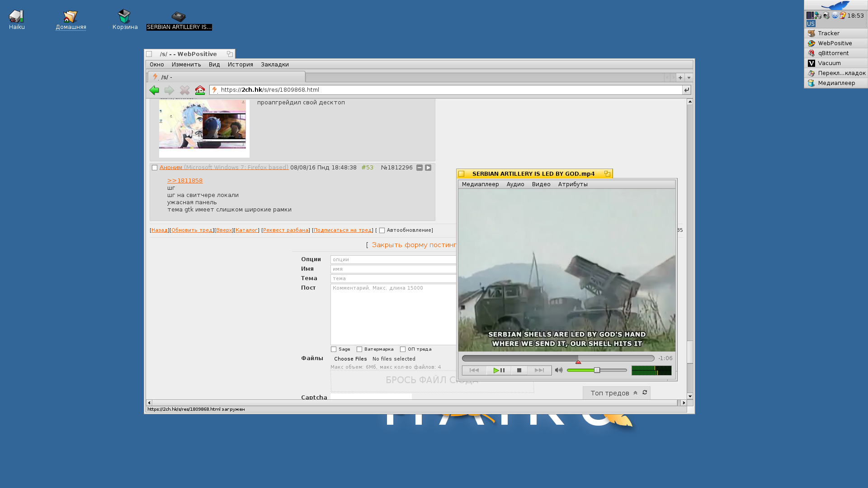Click the Каталог link
868x488 pixels.
(x=246, y=230)
